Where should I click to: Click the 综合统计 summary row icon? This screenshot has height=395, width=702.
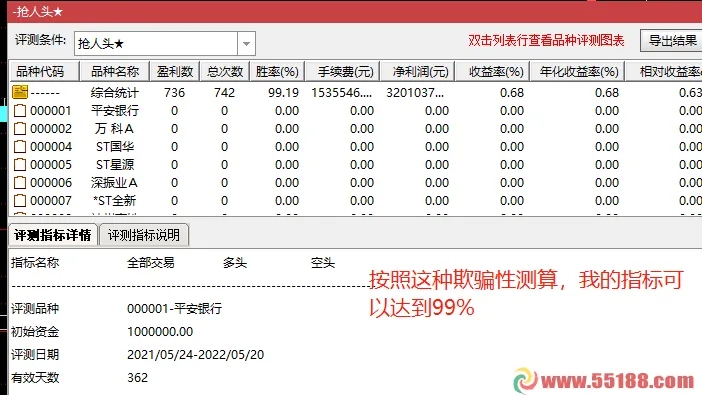coord(20,92)
